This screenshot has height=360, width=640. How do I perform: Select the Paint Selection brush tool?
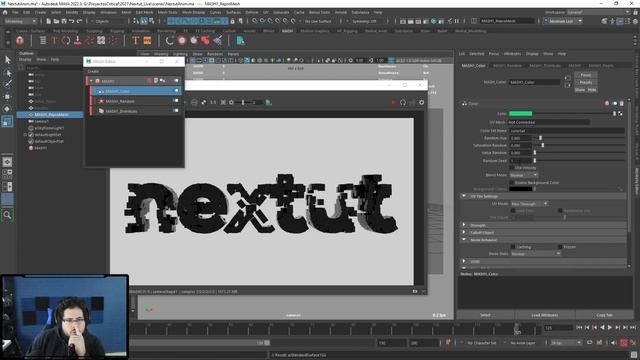[7, 84]
